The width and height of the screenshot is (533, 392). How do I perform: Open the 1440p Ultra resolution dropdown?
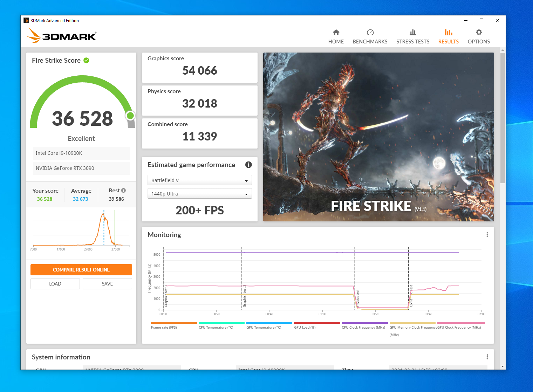200,193
